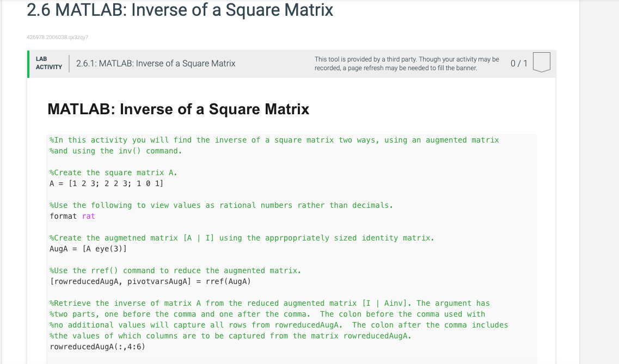Click the comment line starting '%no additional values'
Image resolution: width=619 pixels, height=364 pixels.
pyautogui.click(x=279, y=325)
